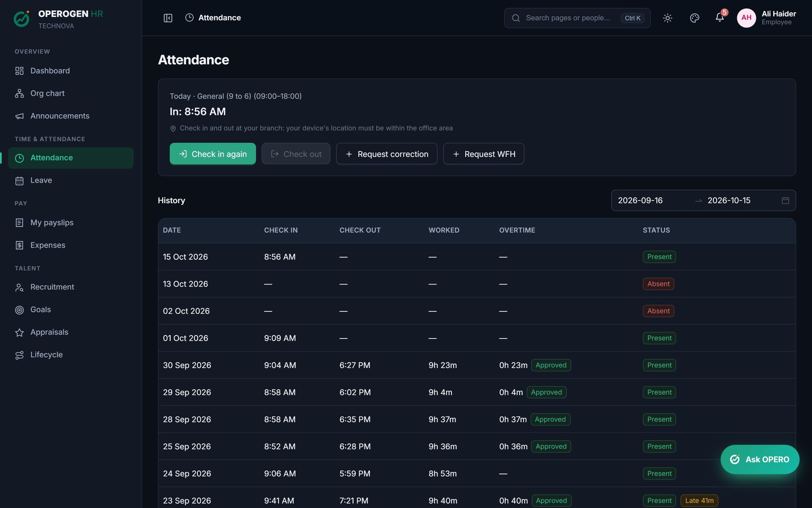Click the AH user avatar
Viewport: 812px width, 508px height.
pyautogui.click(x=747, y=18)
